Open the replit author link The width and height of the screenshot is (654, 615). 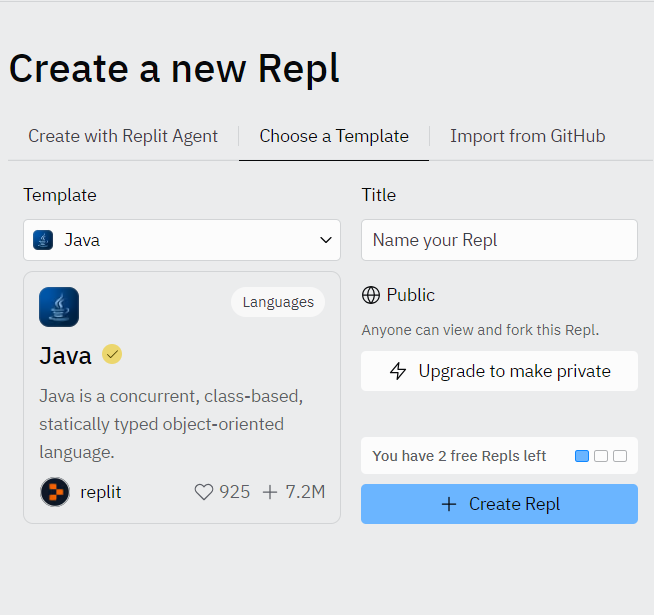(x=101, y=492)
